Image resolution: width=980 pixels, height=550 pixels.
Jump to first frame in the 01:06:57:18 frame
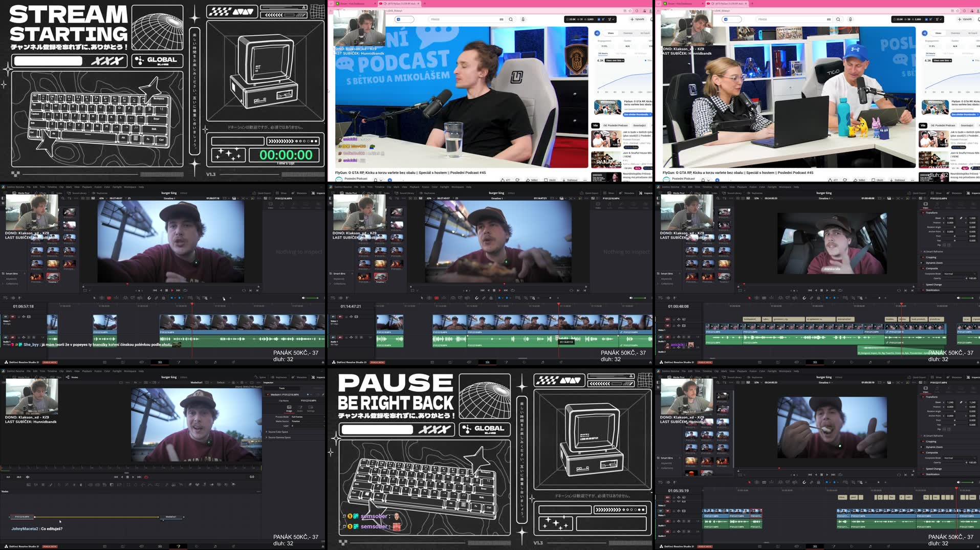(155, 290)
